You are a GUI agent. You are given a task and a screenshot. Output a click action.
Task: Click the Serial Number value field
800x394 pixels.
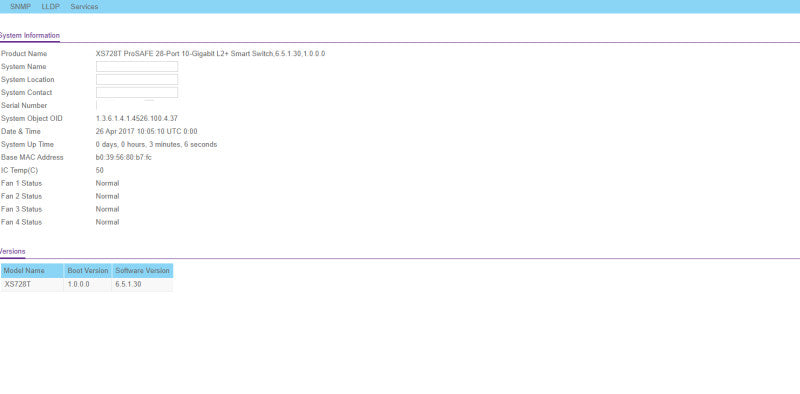point(137,105)
